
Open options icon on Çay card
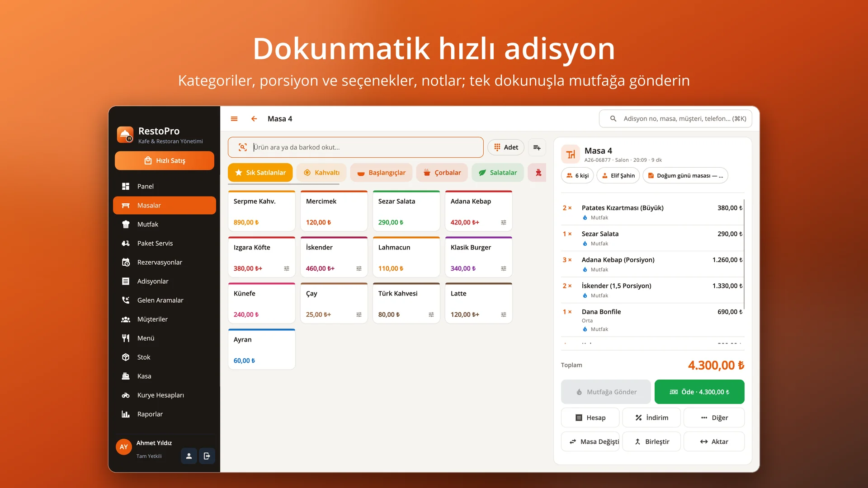[359, 314]
